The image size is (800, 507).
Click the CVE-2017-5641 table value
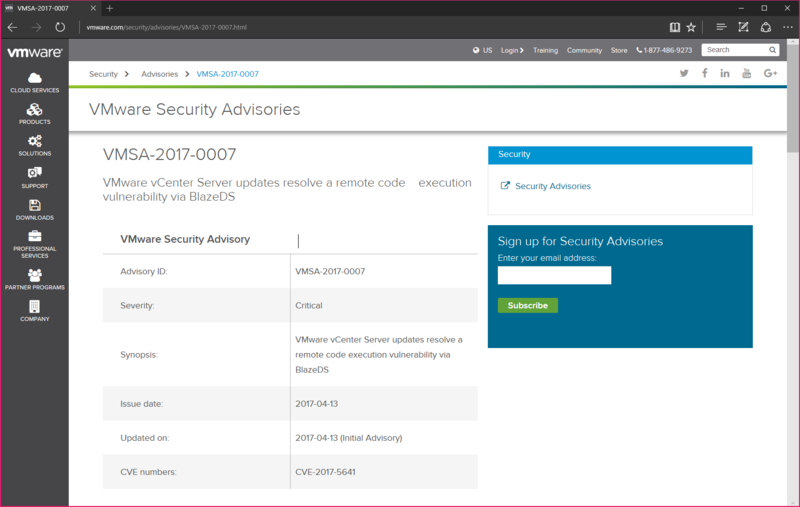tap(326, 472)
